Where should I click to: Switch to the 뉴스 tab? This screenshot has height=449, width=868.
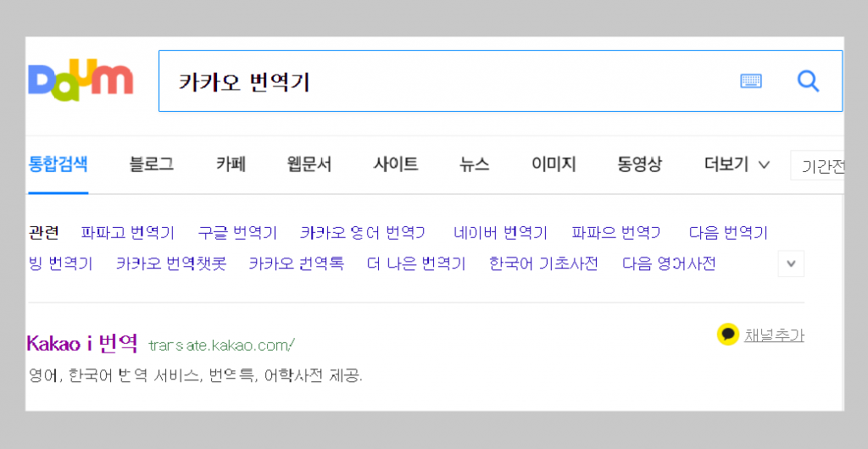(x=475, y=164)
